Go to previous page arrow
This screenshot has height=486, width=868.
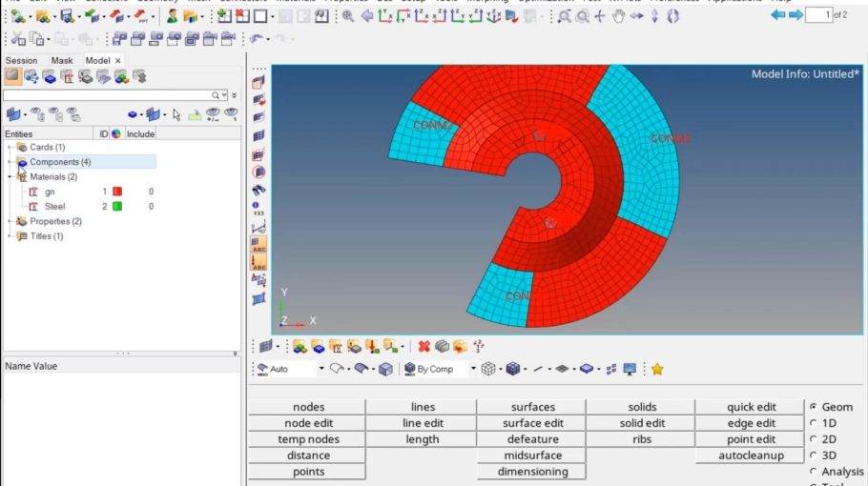pyautogui.click(x=777, y=15)
